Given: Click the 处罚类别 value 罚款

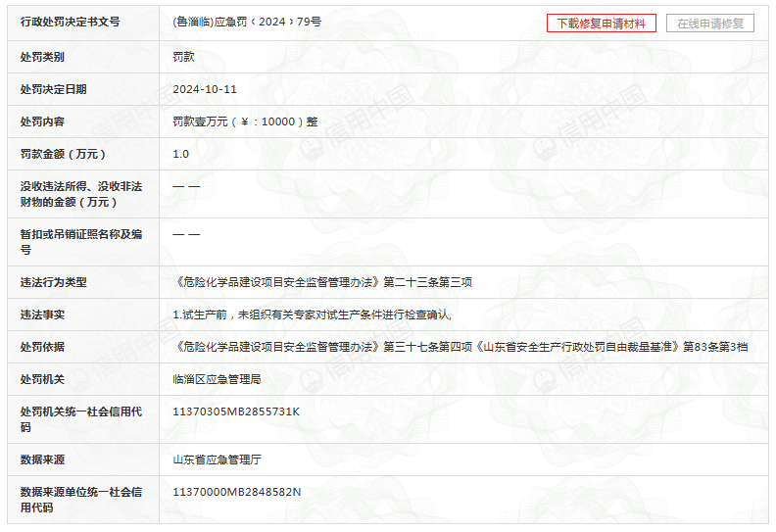Looking at the screenshot, I should [x=183, y=57].
